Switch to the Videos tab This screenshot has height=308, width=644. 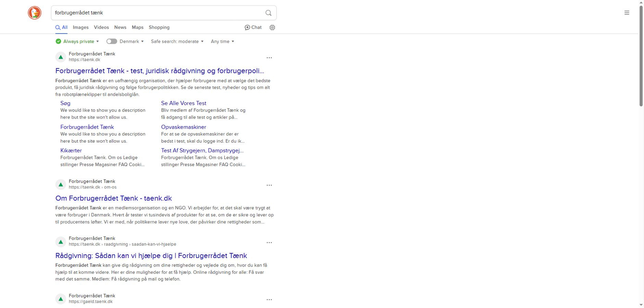pyautogui.click(x=101, y=27)
